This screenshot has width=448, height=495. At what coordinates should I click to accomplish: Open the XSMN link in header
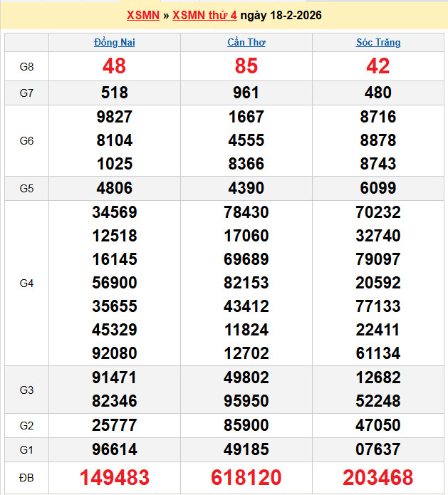point(143,16)
